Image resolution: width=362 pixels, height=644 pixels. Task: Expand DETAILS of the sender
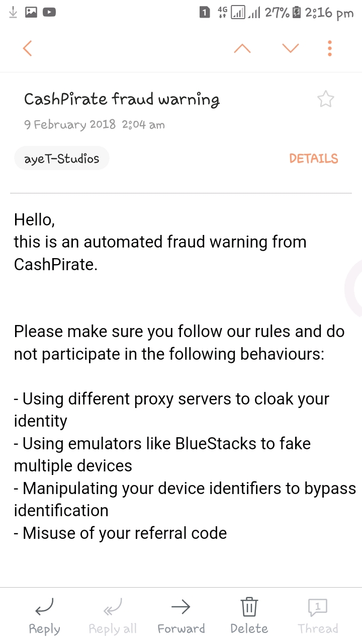coord(313,159)
